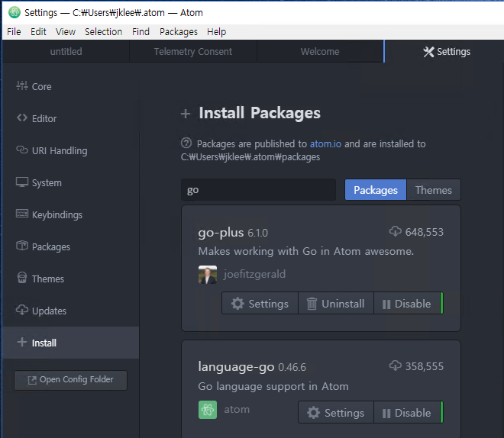Click the Themes paint bucket icon

pos(22,279)
